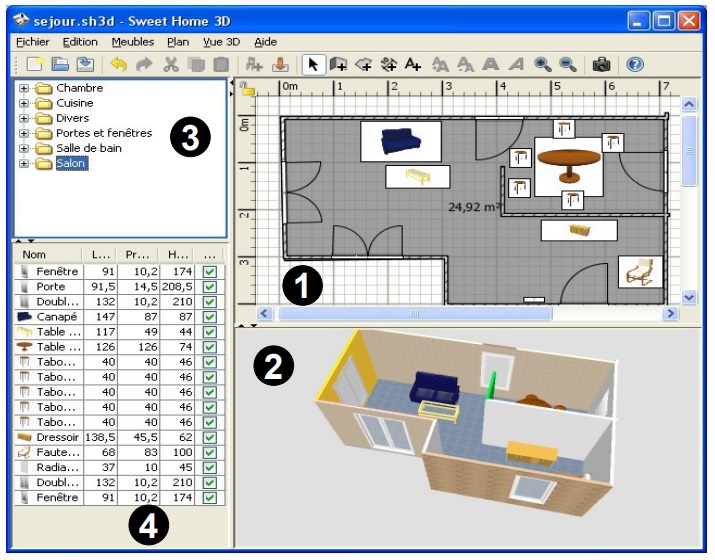Image resolution: width=715 pixels, height=560 pixels.
Task: Copy the selected item
Action: (196, 64)
